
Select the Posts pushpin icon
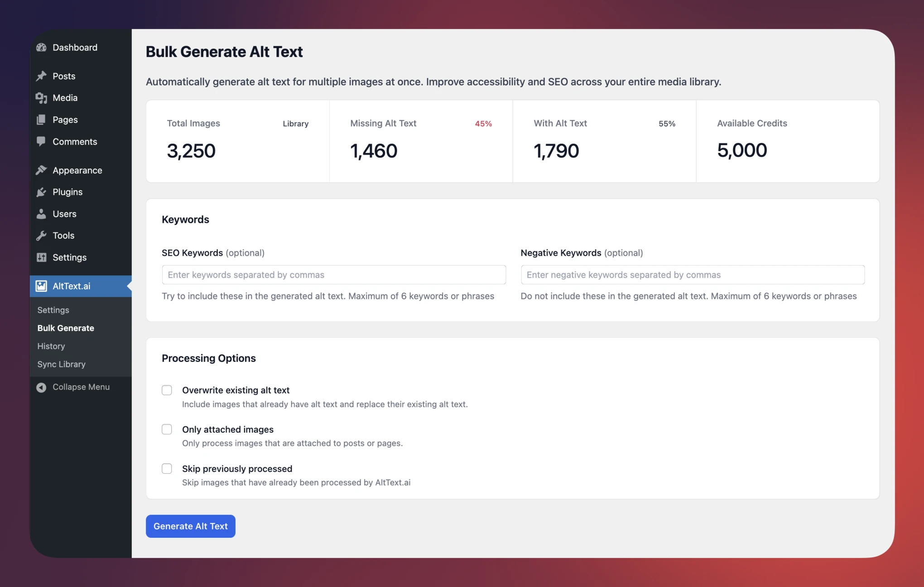point(42,76)
